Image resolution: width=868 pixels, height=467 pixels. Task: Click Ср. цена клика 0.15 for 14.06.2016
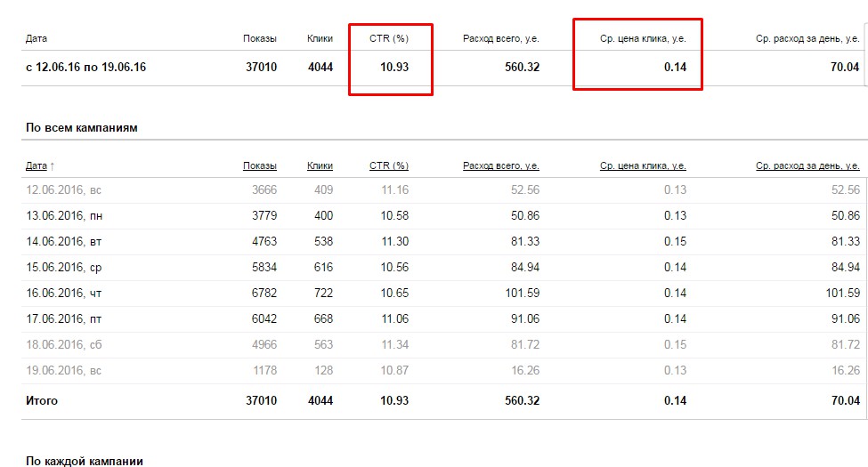[x=676, y=242]
